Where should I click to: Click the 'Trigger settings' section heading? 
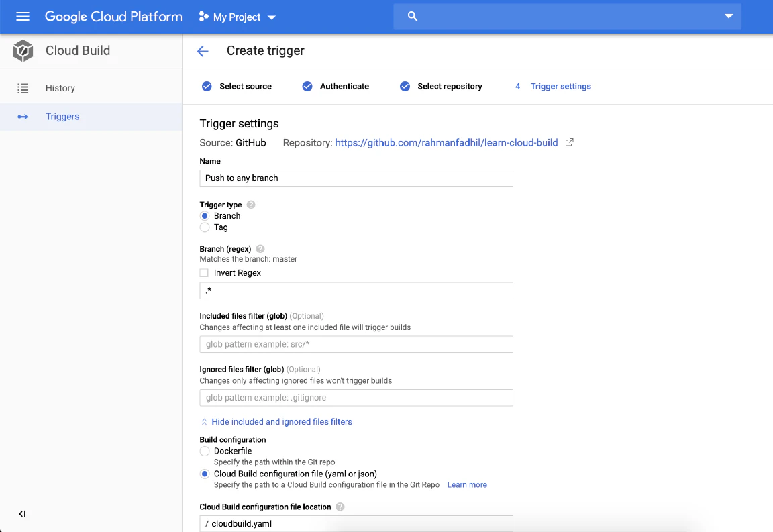pyautogui.click(x=239, y=123)
